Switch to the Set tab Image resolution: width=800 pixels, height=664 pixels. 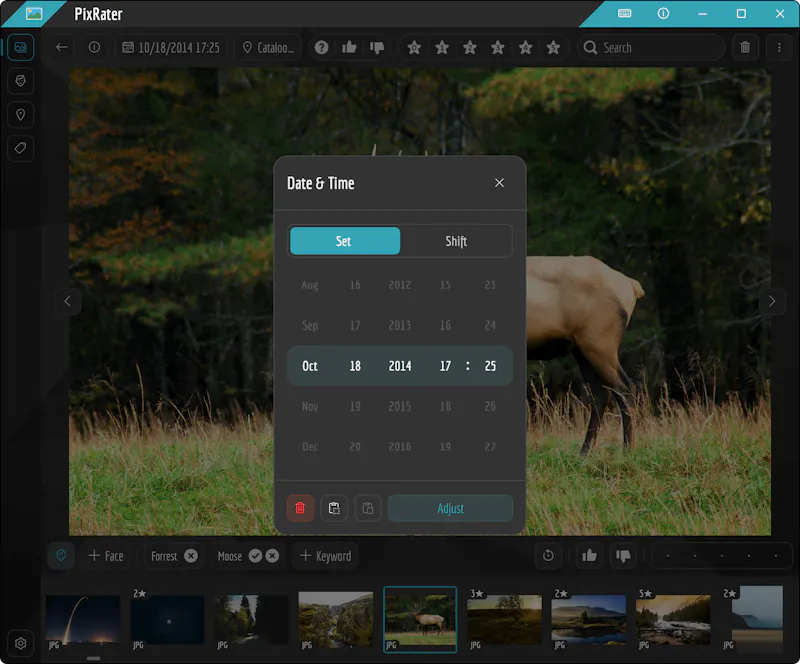click(x=345, y=241)
